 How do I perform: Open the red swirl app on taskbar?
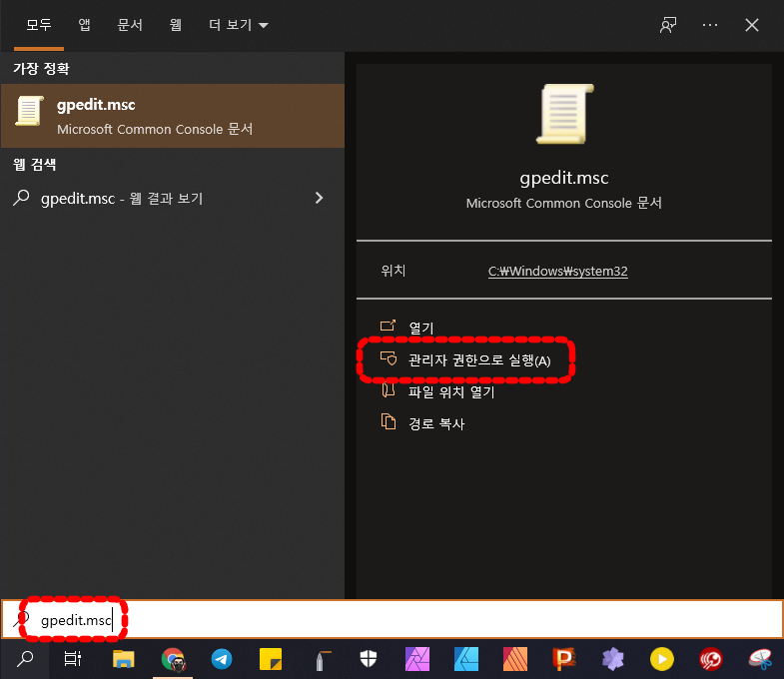[x=710, y=659]
